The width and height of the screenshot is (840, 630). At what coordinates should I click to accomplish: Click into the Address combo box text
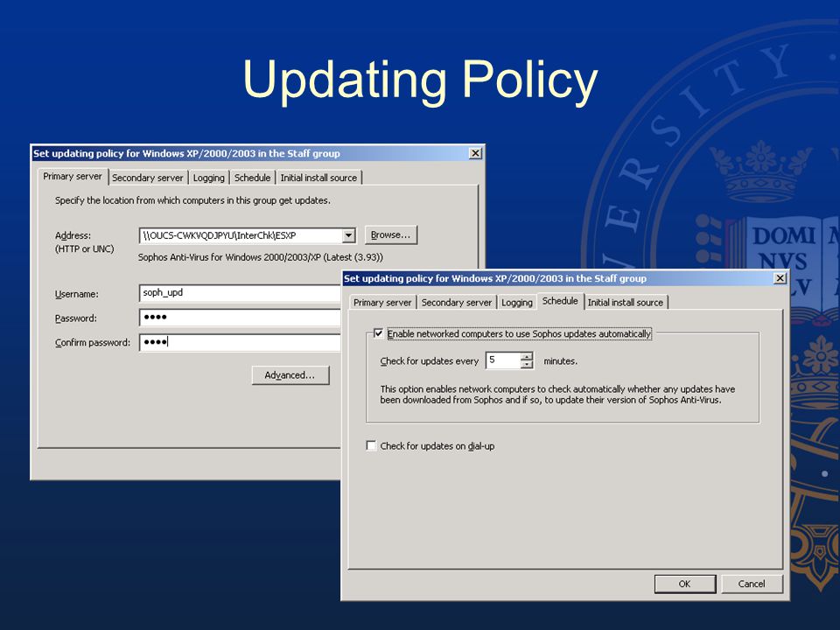(x=241, y=235)
